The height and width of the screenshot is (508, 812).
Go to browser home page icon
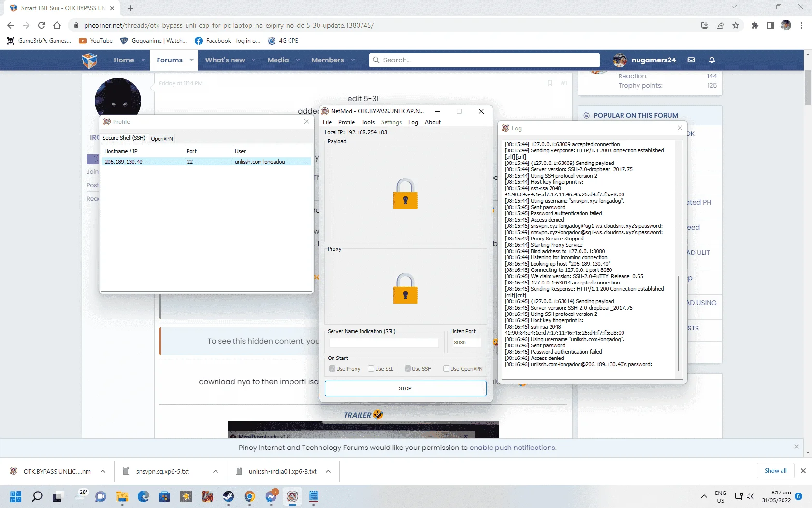57,25
